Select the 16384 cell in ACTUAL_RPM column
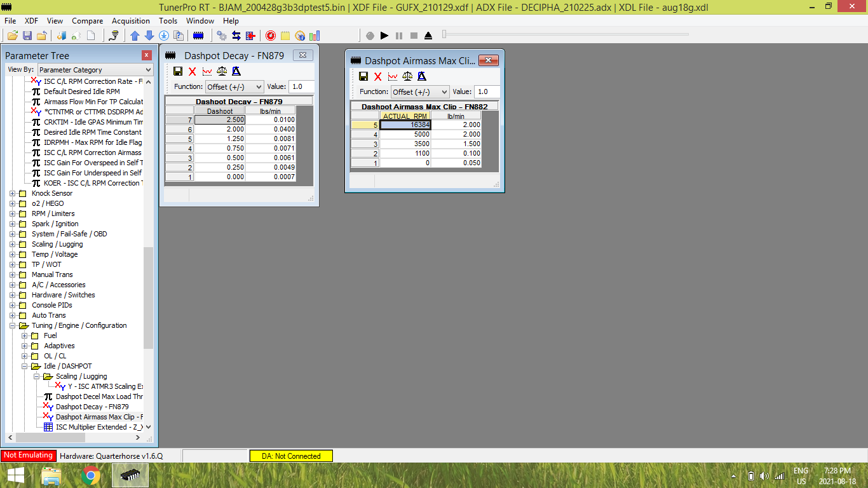Screen dimensions: 868x488 coord(405,125)
